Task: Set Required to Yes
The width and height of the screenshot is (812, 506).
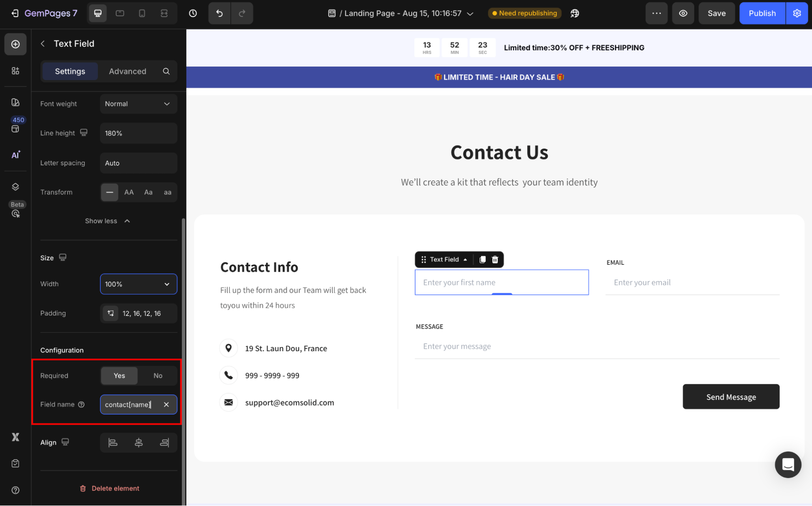Action: [x=119, y=376]
